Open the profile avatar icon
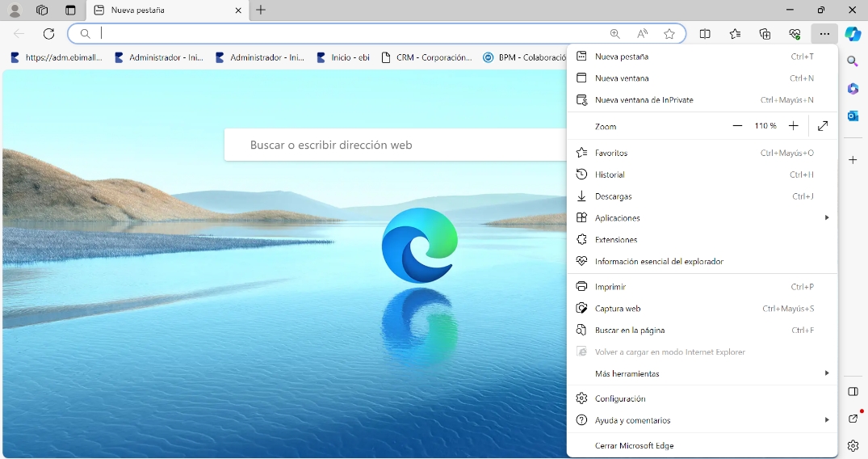Image resolution: width=868 pixels, height=459 pixels. click(x=15, y=10)
